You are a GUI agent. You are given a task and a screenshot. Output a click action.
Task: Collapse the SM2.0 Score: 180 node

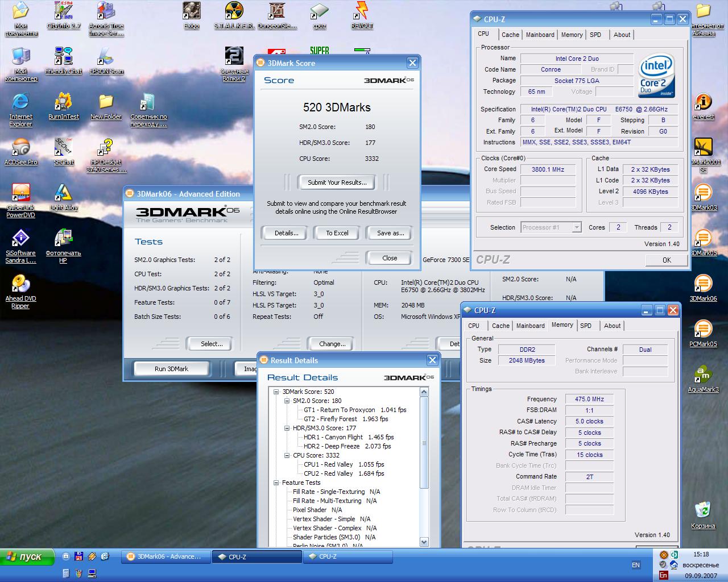(287, 401)
